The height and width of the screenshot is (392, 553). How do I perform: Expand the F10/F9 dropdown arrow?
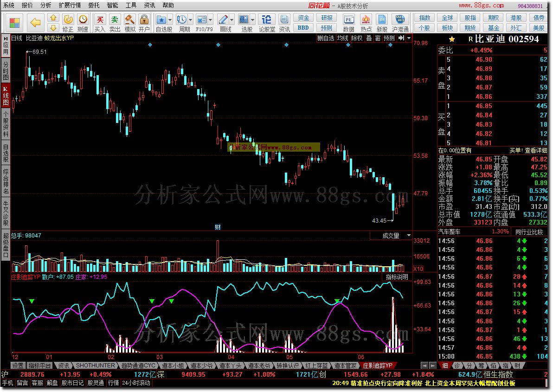pos(211,19)
